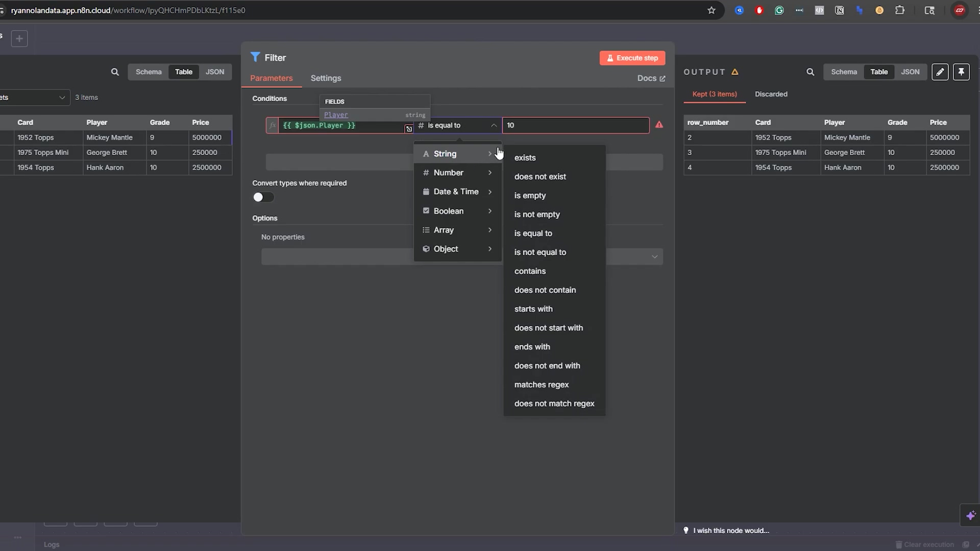Open the expression editor expand icon
The image size is (980, 551).
point(409,129)
